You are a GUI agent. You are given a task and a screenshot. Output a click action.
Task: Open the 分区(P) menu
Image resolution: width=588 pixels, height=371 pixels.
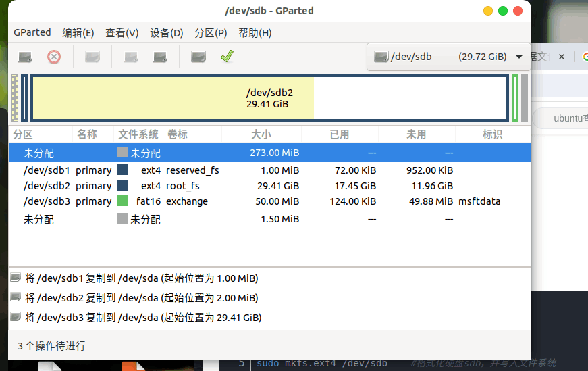pos(211,33)
